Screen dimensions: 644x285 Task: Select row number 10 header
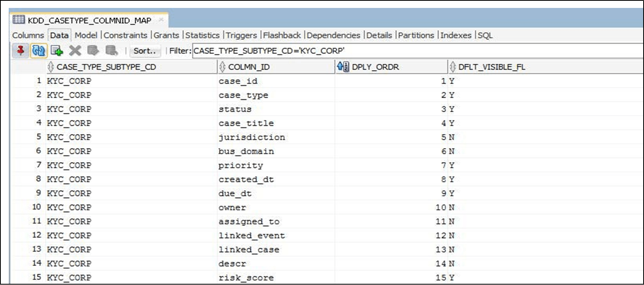(28, 207)
